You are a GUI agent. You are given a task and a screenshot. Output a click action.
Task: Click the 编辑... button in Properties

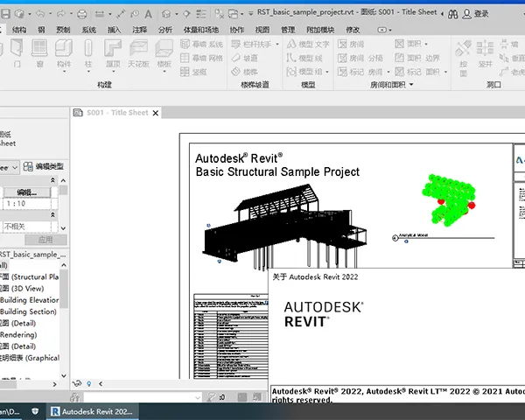click(x=27, y=192)
